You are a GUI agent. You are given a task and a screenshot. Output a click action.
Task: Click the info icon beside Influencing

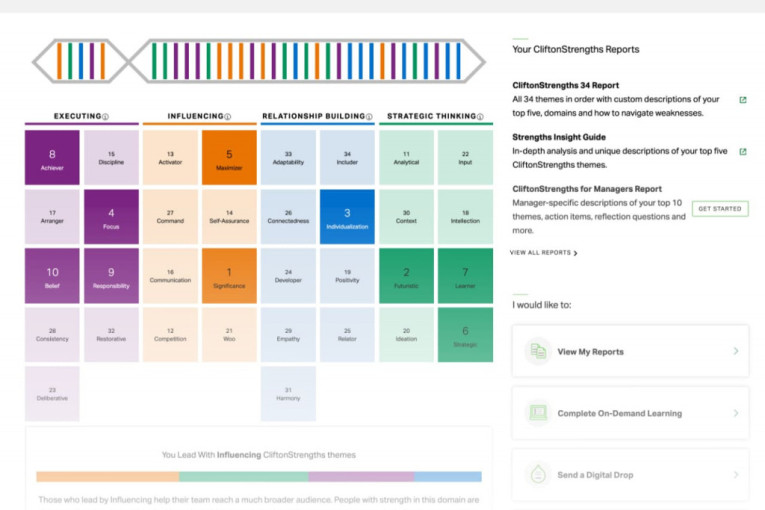coord(228,117)
